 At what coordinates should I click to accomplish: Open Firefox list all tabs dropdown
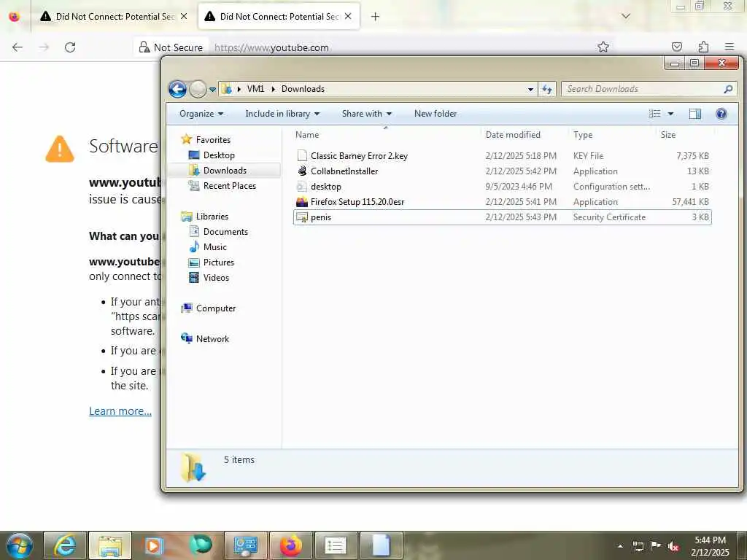pos(626,16)
